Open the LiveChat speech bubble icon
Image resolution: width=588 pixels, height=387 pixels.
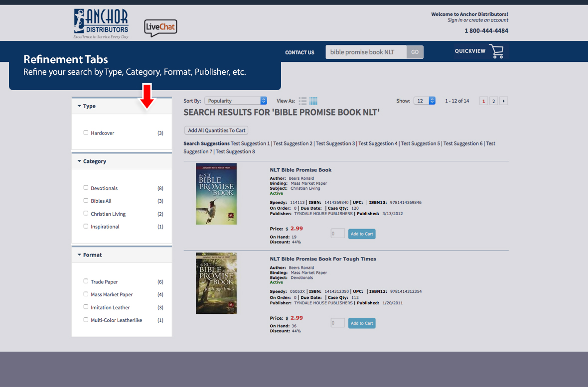pyautogui.click(x=160, y=28)
